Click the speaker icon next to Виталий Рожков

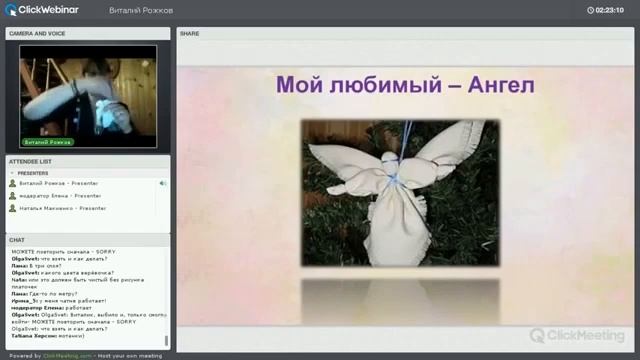click(x=162, y=183)
